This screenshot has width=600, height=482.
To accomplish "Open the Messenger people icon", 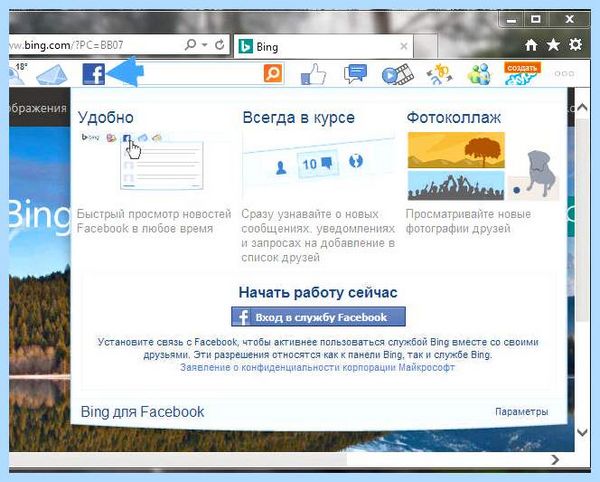I will pyautogui.click(x=479, y=74).
